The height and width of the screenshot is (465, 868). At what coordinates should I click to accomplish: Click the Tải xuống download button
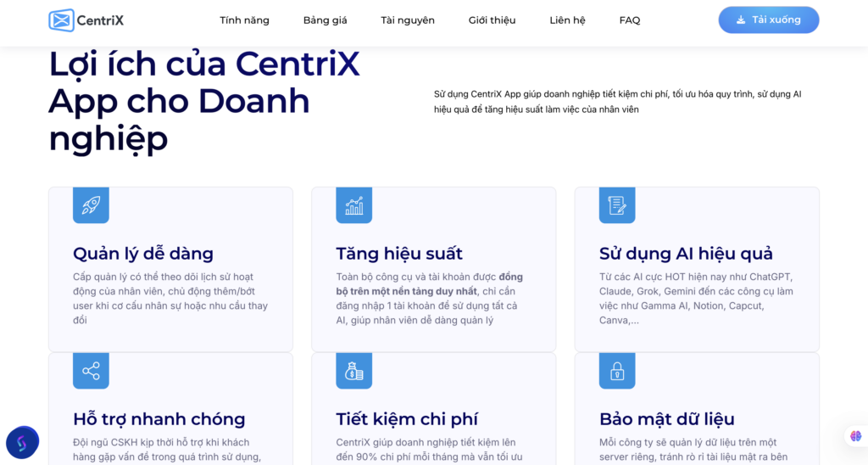point(768,20)
